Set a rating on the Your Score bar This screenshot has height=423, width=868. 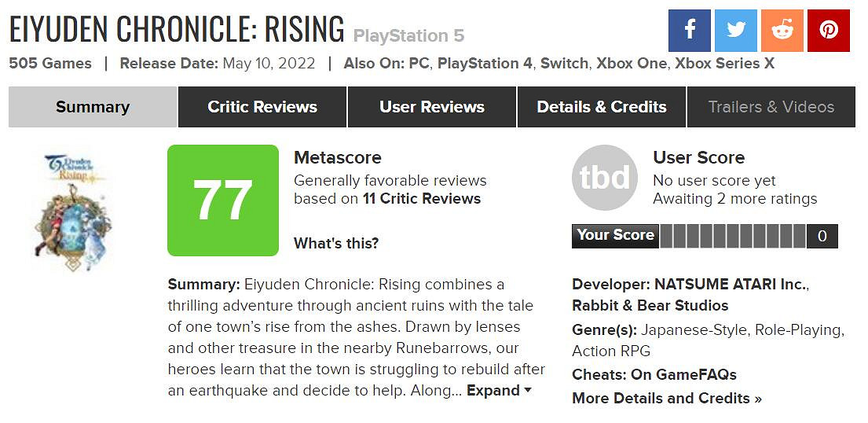(732, 236)
